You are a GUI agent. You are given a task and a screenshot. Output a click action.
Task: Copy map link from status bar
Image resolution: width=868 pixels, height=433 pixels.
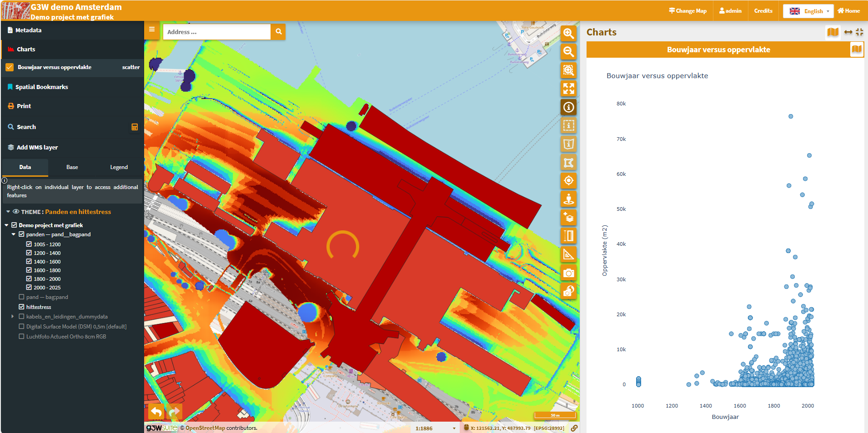pos(574,428)
